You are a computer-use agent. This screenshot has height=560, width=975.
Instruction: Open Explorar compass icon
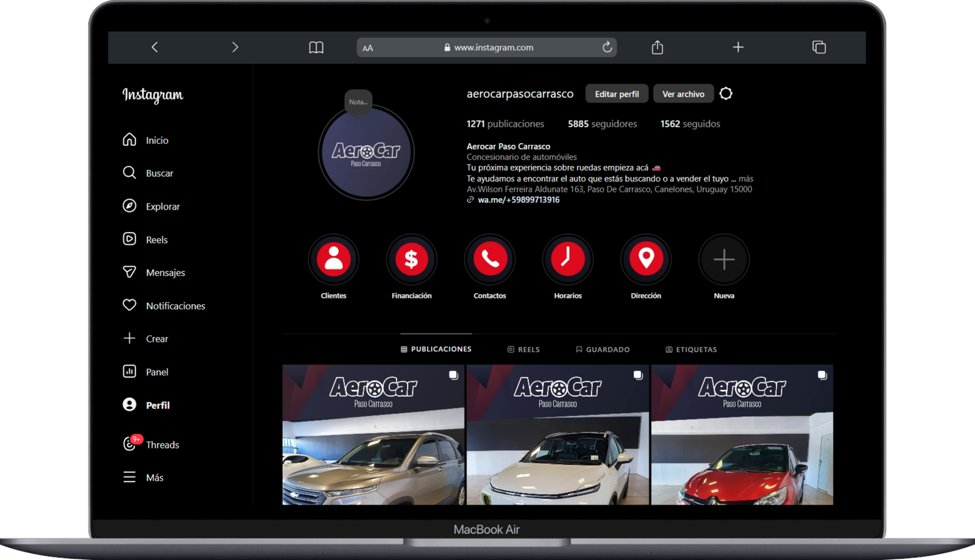(129, 206)
